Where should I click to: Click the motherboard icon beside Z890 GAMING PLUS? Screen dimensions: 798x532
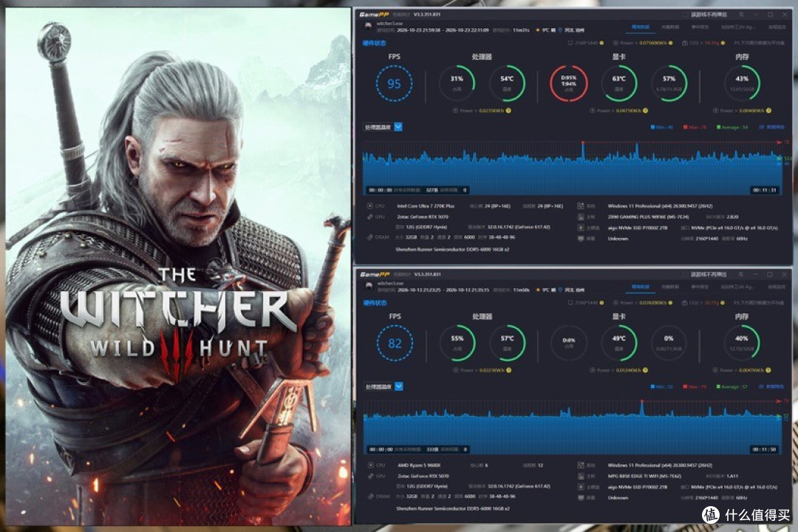pos(581,217)
